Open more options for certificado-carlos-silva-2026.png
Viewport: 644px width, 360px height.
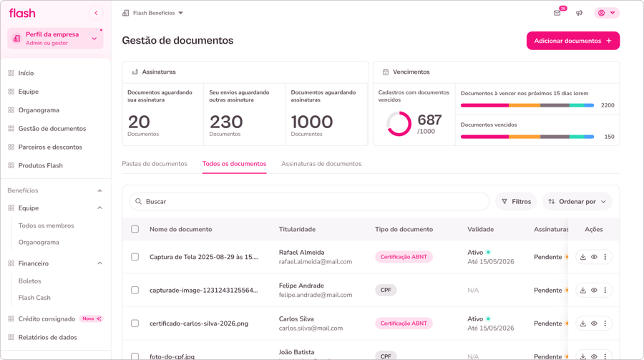605,323
